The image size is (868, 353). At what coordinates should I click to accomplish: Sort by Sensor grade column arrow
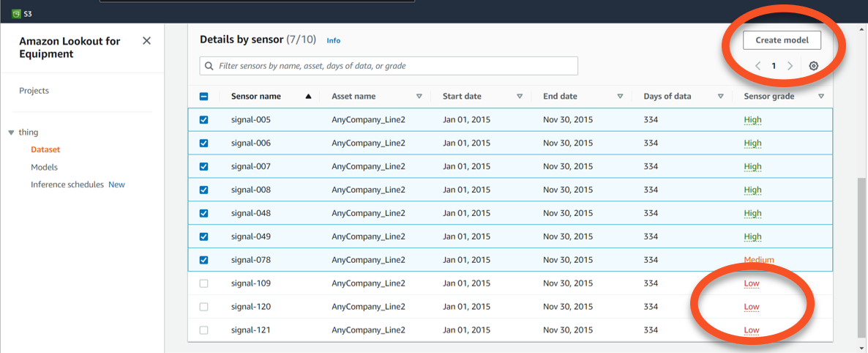coord(821,97)
